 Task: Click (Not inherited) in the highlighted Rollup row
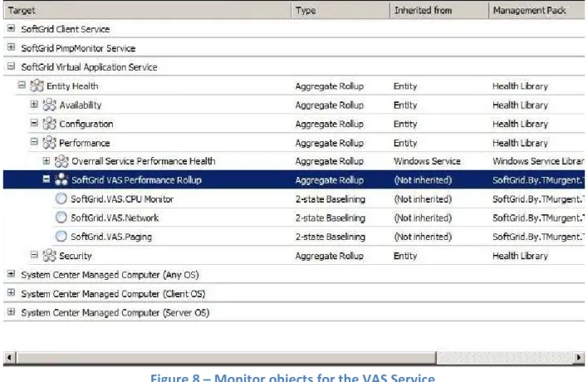[x=423, y=180]
